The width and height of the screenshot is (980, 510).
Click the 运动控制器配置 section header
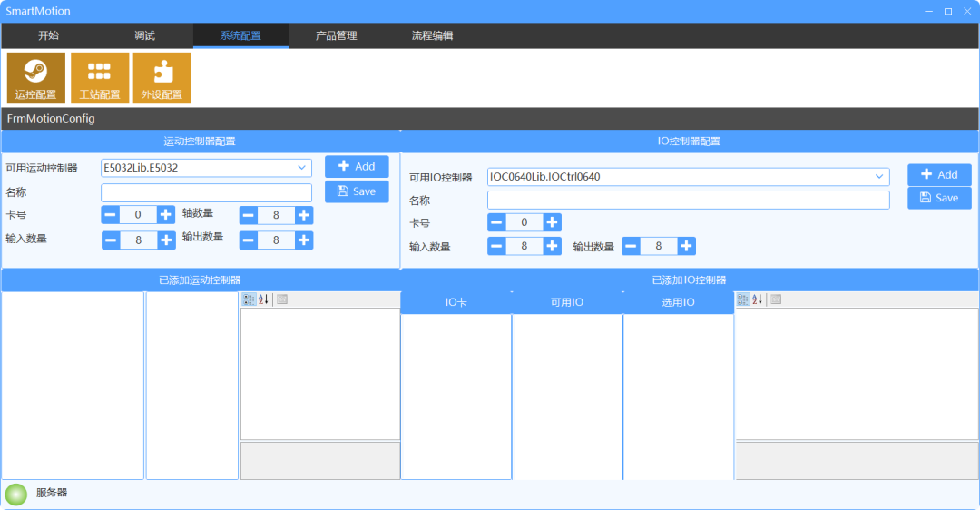click(x=200, y=142)
